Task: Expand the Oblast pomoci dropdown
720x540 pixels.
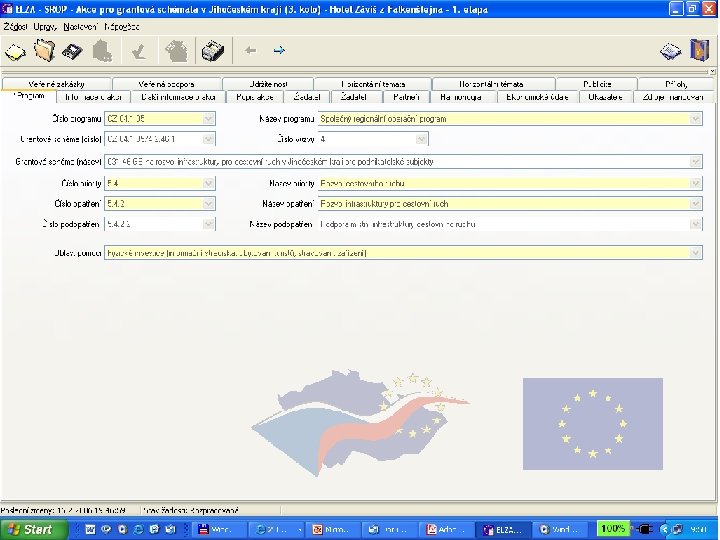Action: click(695, 253)
